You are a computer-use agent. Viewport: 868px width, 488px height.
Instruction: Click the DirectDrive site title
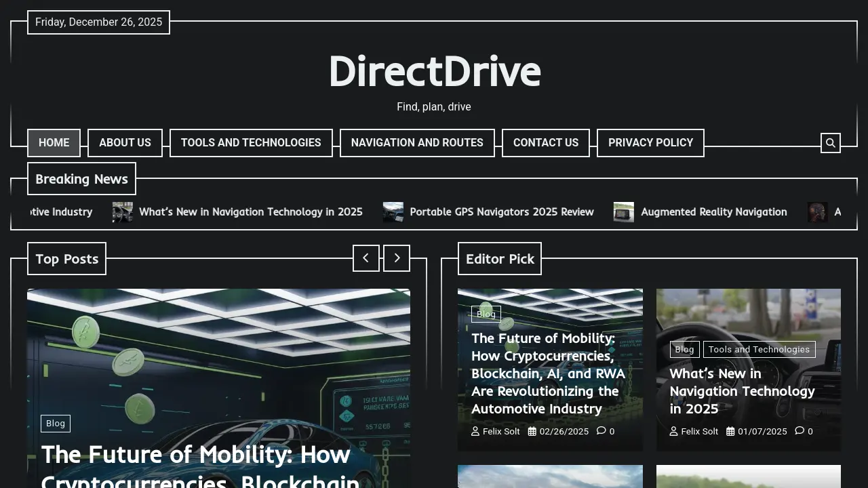tap(434, 71)
